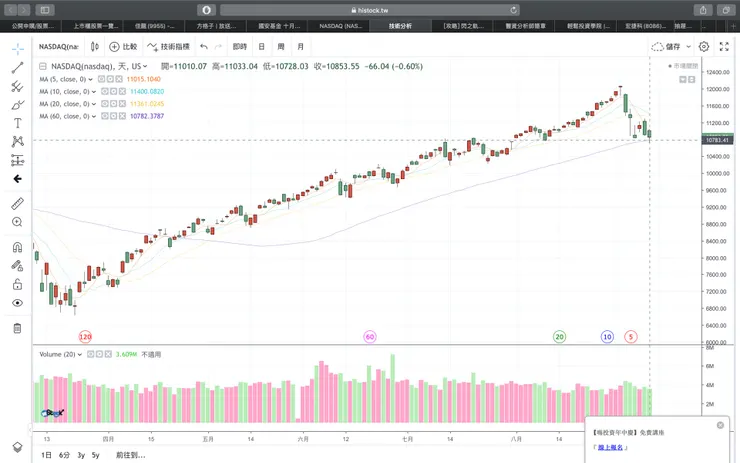Enter fullscreen chart mode
The width and height of the screenshot is (740, 463).
(724, 46)
